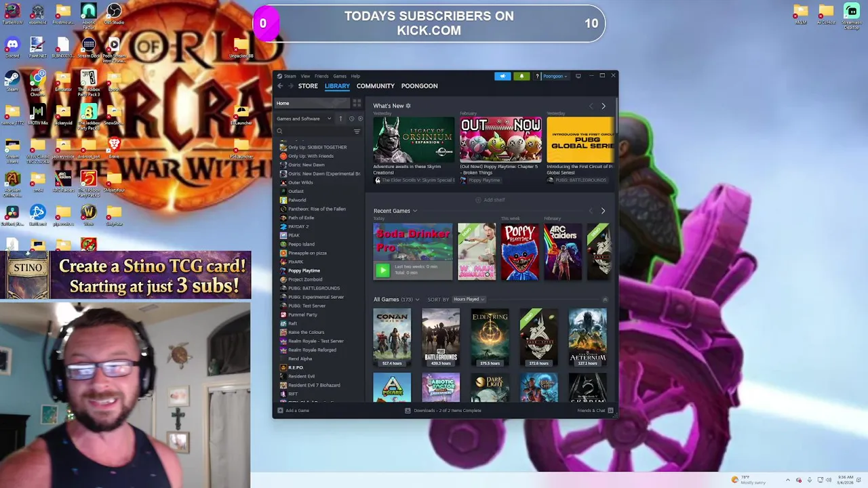This screenshot has height=488, width=868.
Task: Open the View menu
Action: coord(305,76)
